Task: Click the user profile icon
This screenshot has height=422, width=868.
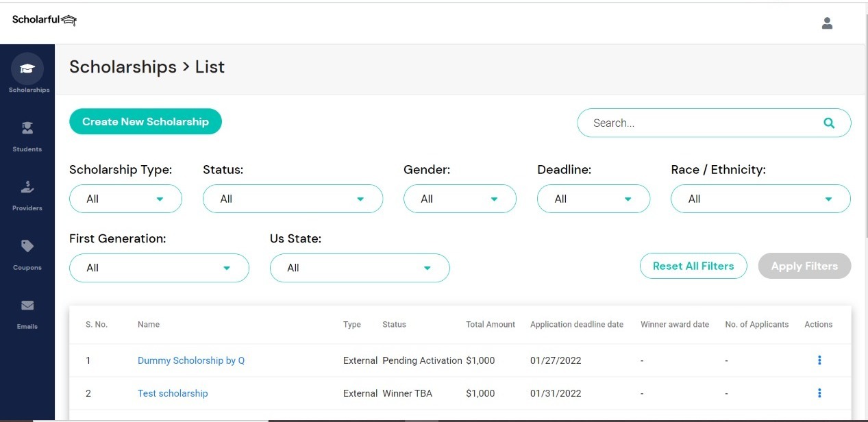Action: pos(827,23)
